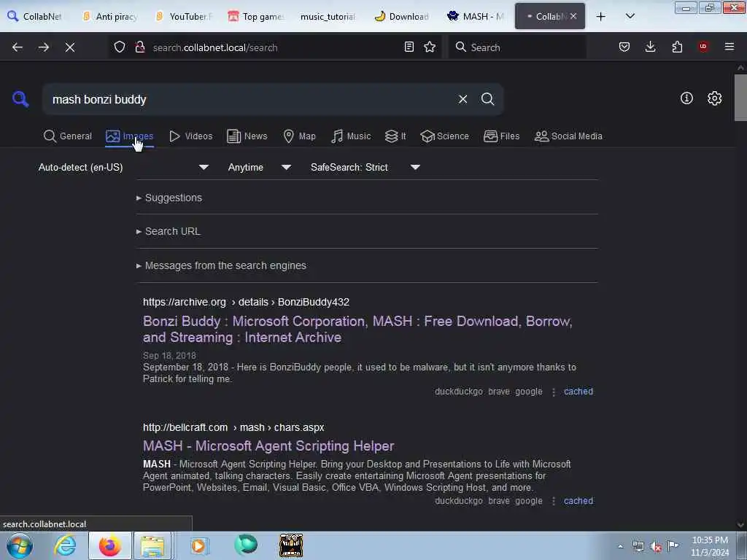Go back to the previous page
The image size is (747, 560).
point(18,47)
